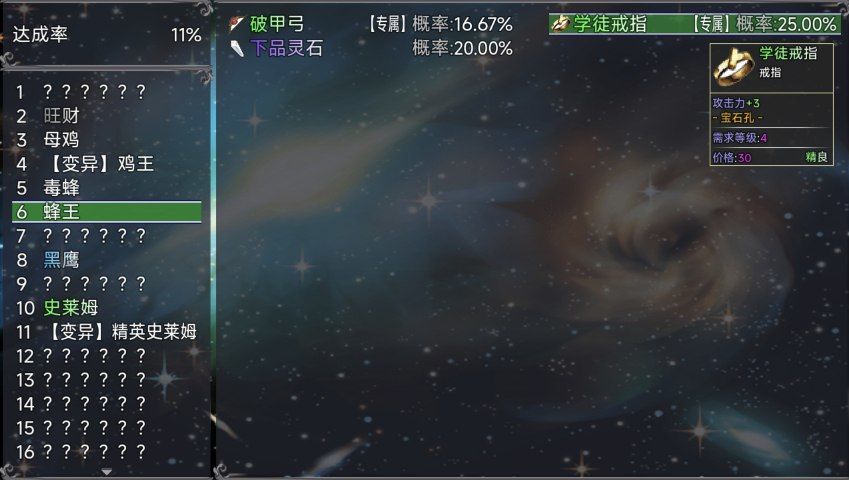Image resolution: width=849 pixels, height=480 pixels.
Task: Expand the list with the bottom down arrow
Action: point(107,472)
